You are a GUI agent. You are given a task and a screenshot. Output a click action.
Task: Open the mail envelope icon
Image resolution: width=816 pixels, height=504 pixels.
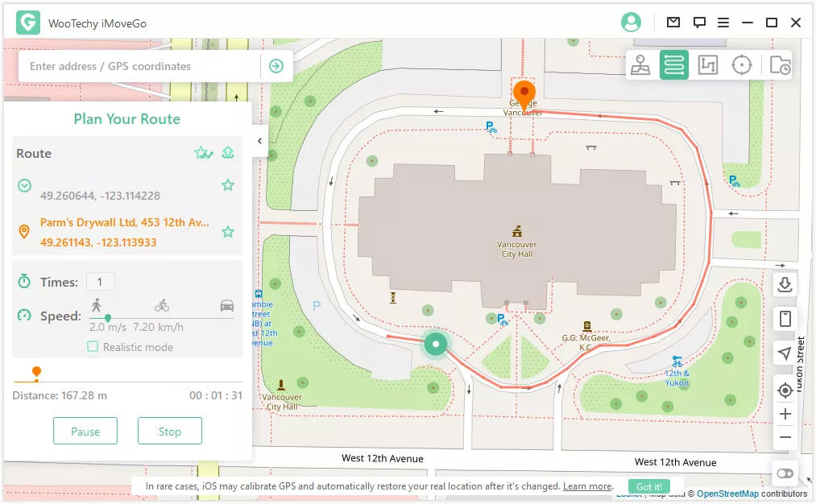click(x=673, y=23)
